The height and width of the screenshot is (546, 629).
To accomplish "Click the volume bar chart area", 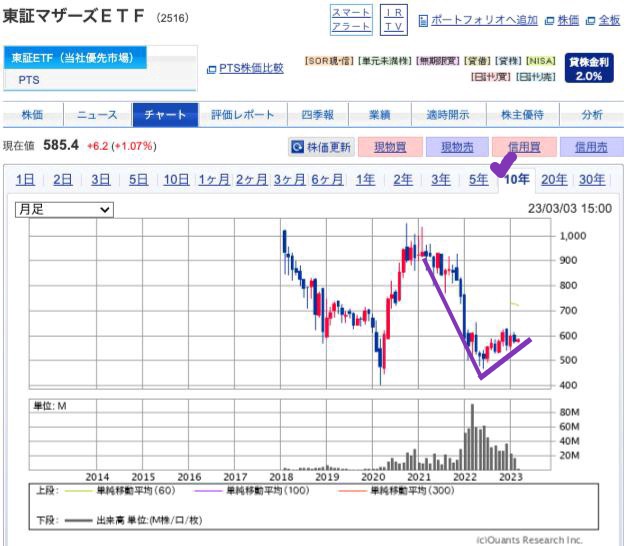I will tap(290, 434).
